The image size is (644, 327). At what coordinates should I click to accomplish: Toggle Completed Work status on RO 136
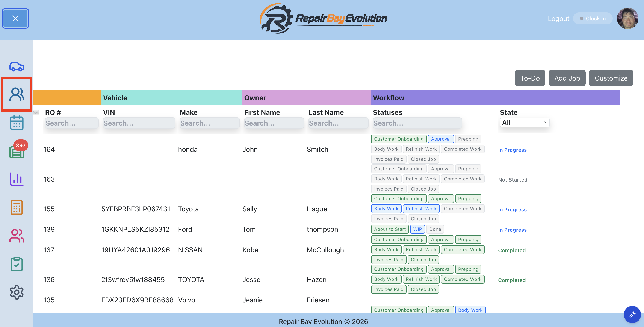coord(463,279)
